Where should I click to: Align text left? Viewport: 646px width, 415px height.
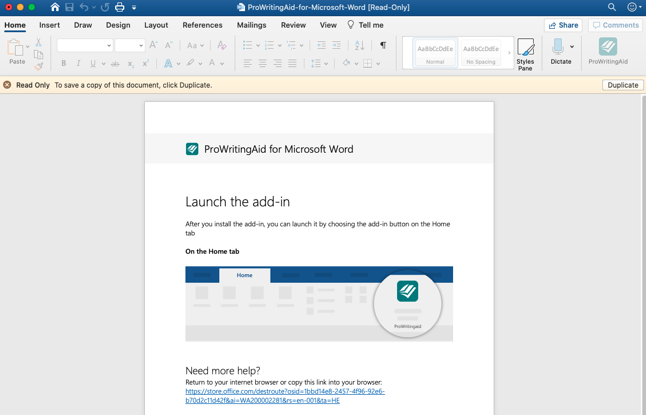(248, 63)
